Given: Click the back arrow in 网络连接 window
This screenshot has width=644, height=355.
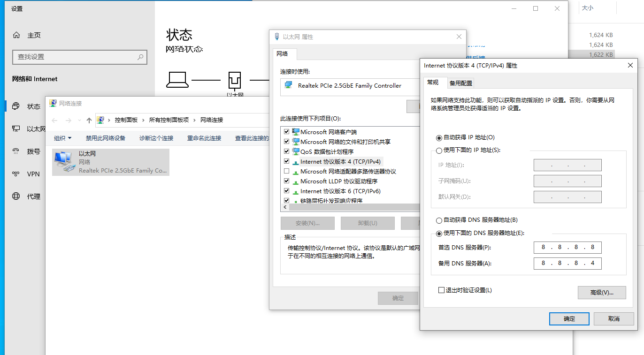Looking at the screenshot, I should click(54, 120).
